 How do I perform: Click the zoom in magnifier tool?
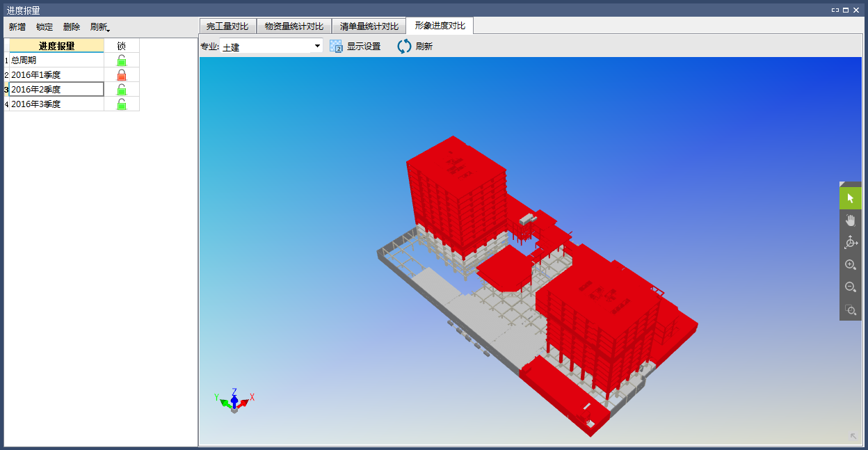(850, 265)
